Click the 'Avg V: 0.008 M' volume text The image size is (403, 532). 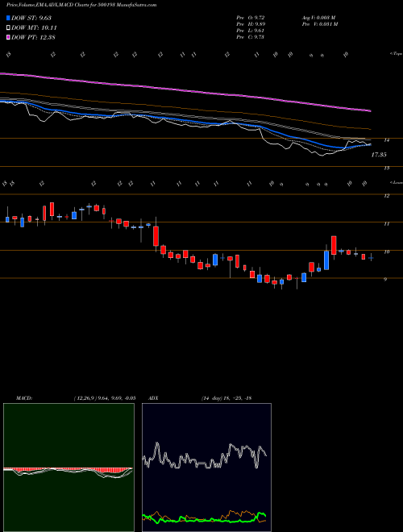coord(319,17)
